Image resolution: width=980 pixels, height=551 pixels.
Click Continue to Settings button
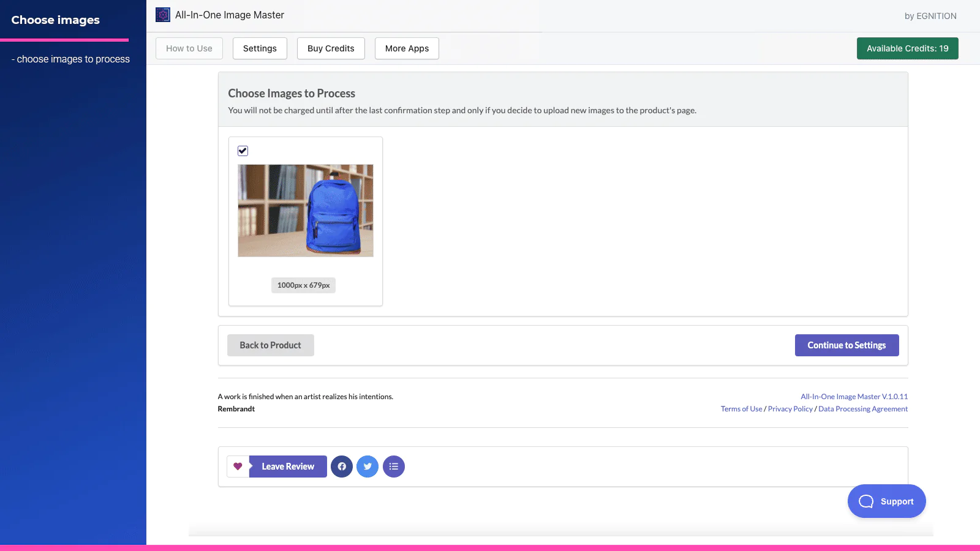click(846, 345)
